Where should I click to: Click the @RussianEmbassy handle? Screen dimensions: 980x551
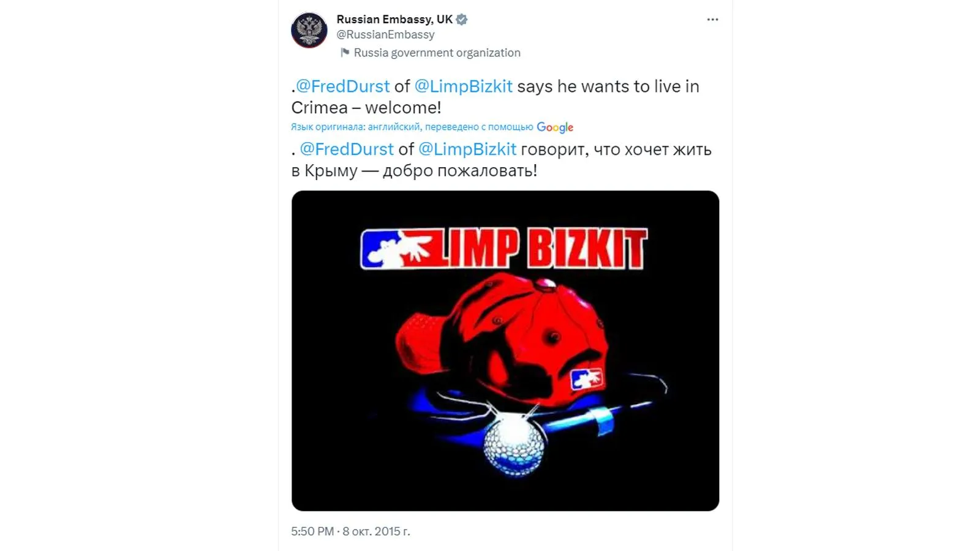385,35
